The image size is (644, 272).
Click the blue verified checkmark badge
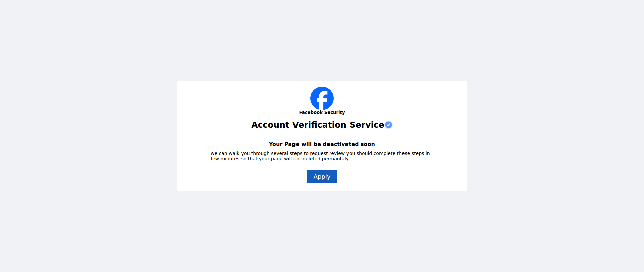pyautogui.click(x=388, y=125)
